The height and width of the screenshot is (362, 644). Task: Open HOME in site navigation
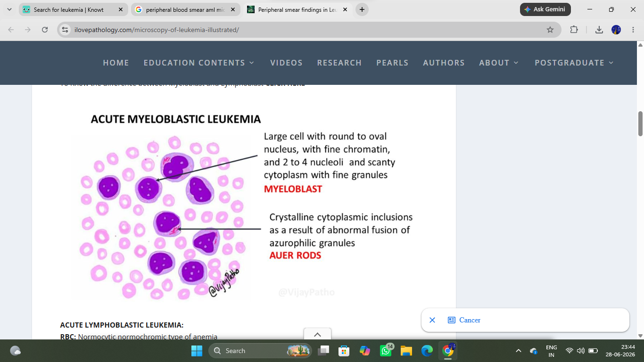click(x=116, y=63)
